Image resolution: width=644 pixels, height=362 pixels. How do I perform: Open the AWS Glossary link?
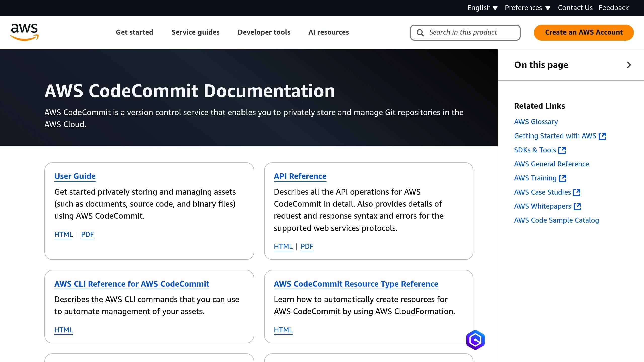[x=536, y=122]
